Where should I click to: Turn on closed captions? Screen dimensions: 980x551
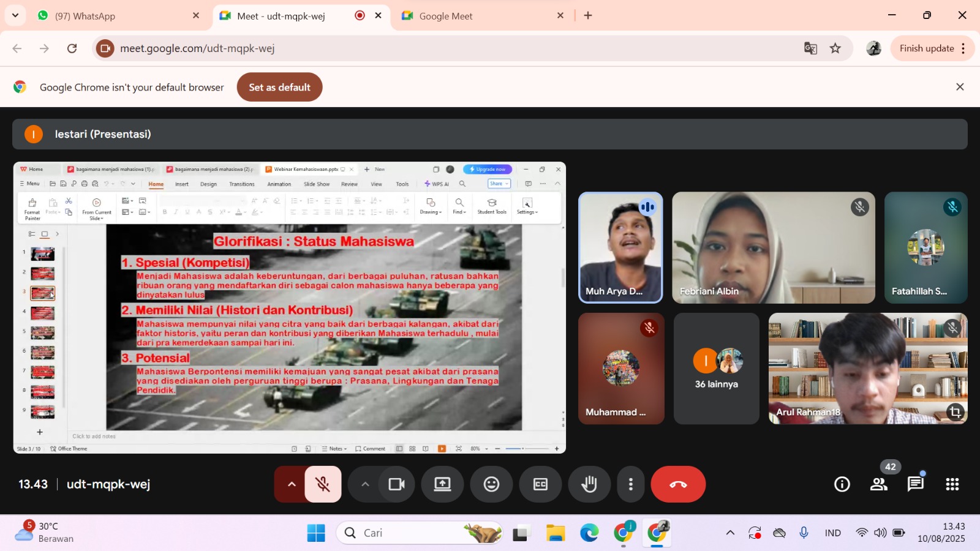[x=540, y=484]
